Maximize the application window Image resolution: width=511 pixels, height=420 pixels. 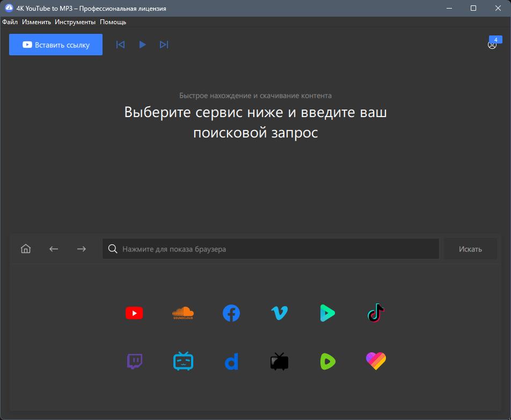point(473,8)
